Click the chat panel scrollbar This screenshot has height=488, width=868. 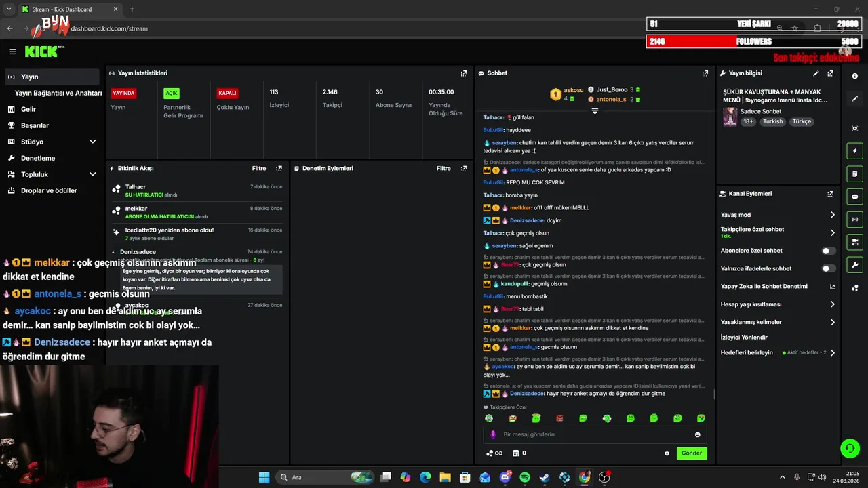[714, 393]
